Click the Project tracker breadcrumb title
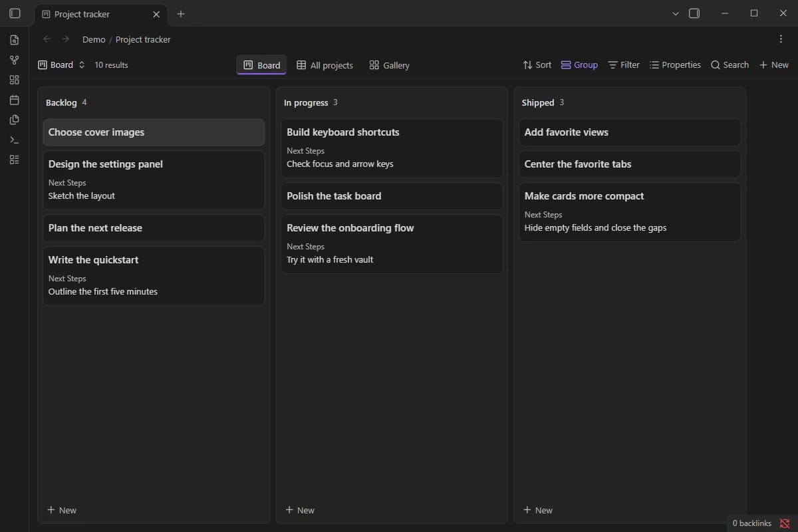Image resolution: width=798 pixels, height=532 pixels. (x=143, y=39)
